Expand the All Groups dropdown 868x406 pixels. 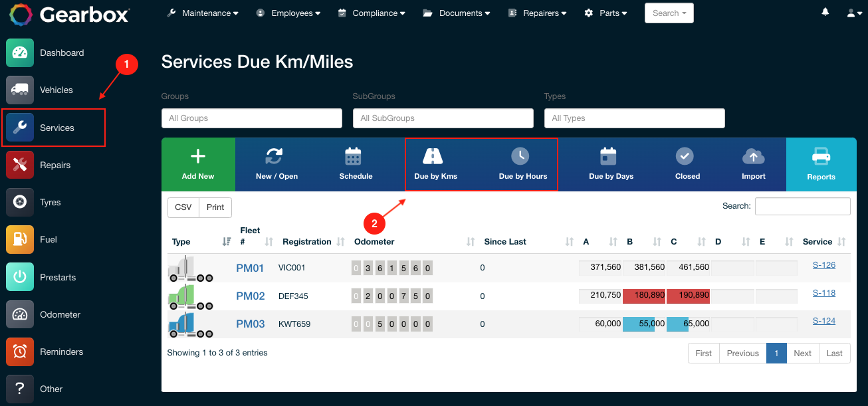pyautogui.click(x=251, y=118)
